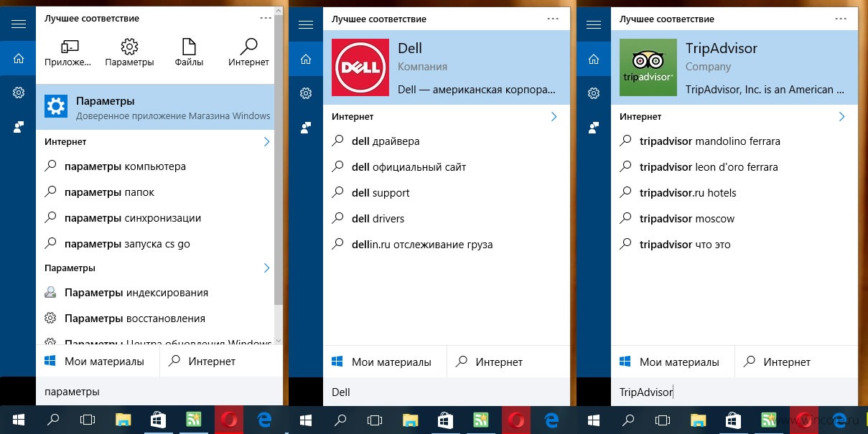Open gear settings in Dell search panel sidebar
This screenshot has height=434, width=868.
pyautogui.click(x=306, y=93)
